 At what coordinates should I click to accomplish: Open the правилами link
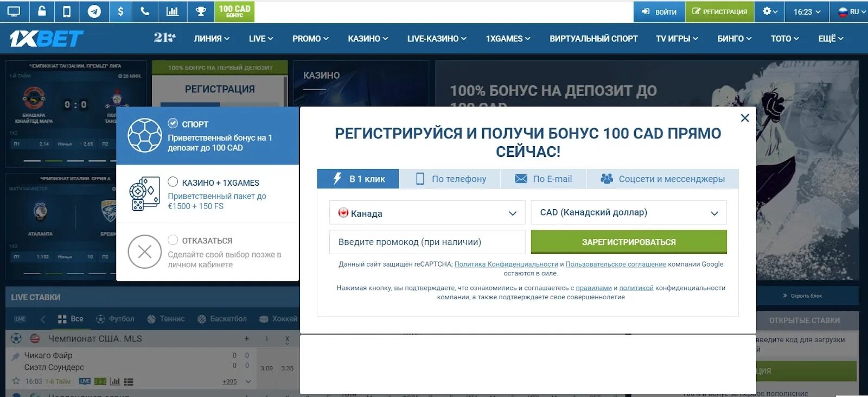[593, 288]
